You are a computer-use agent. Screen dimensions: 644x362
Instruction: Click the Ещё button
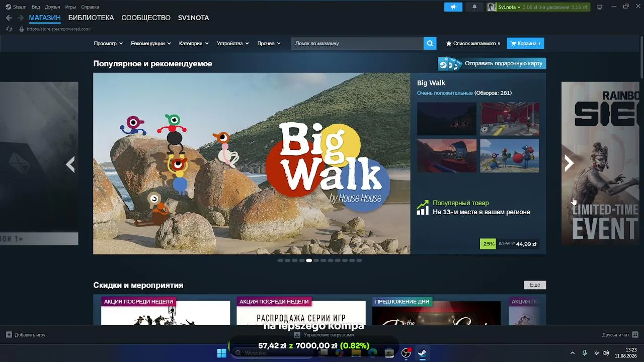coord(535,285)
